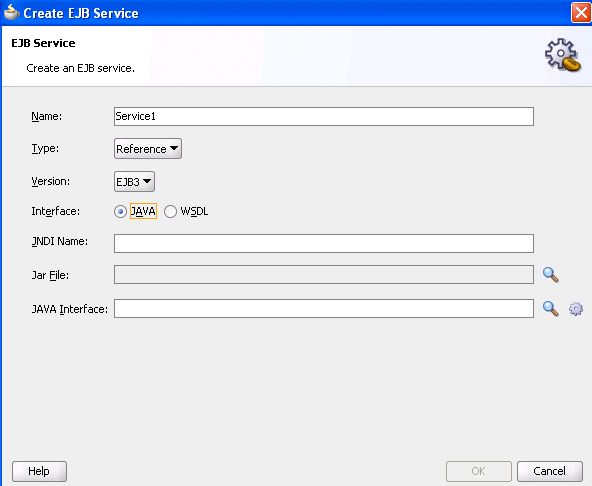Click into the JAVA Interface text field
Screen dimensions: 592x486
[x=324, y=309]
